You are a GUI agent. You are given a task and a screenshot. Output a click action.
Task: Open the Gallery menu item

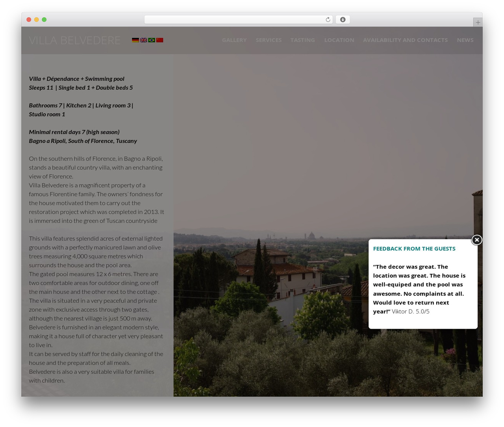coord(234,40)
